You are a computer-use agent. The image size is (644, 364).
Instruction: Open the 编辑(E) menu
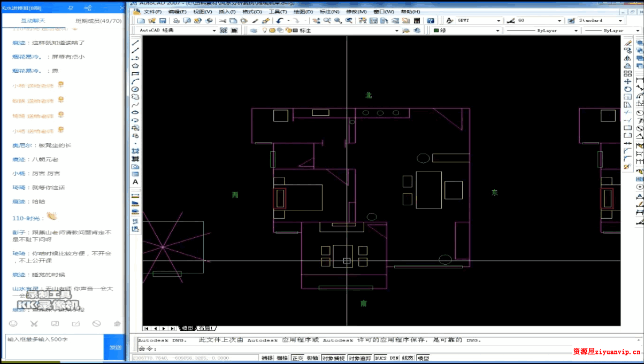[178, 12]
